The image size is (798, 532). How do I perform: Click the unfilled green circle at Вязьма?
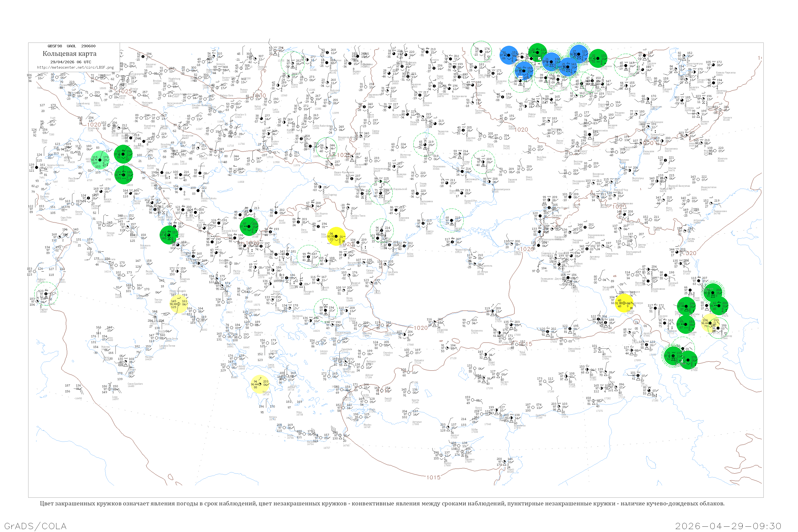click(481, 52)
